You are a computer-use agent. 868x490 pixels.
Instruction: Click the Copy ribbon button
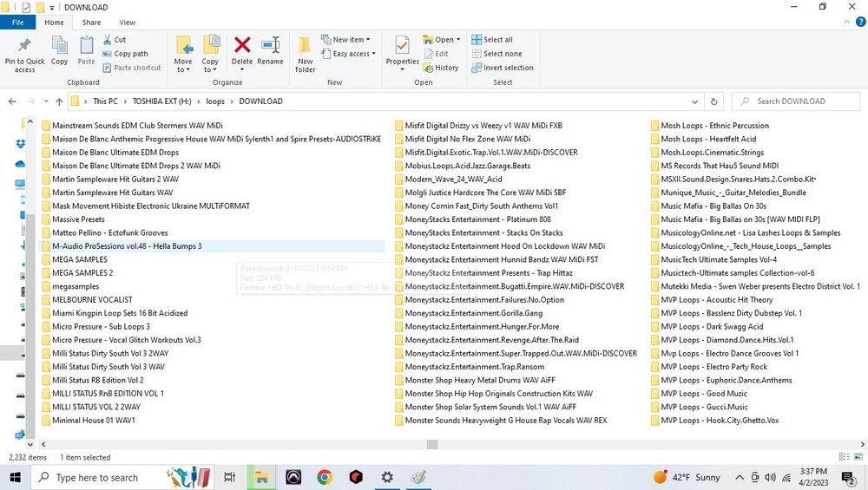click(x=59, y=51)
